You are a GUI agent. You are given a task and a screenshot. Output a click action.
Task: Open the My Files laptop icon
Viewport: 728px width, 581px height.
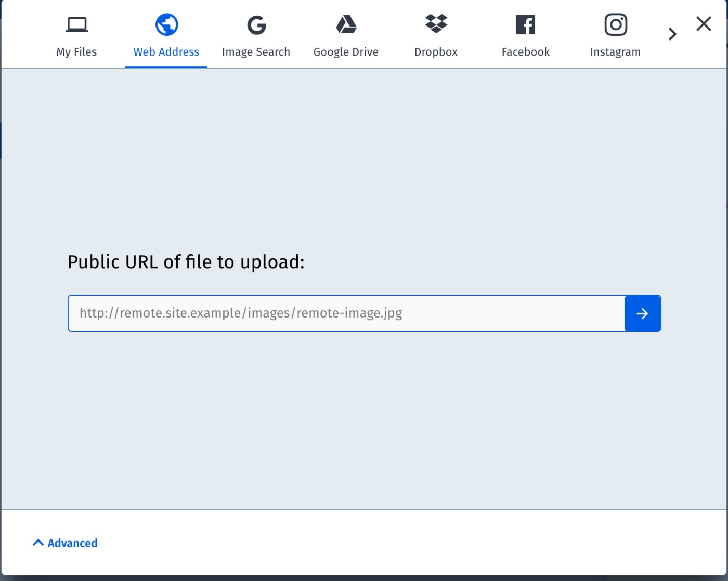click(77, 24)
